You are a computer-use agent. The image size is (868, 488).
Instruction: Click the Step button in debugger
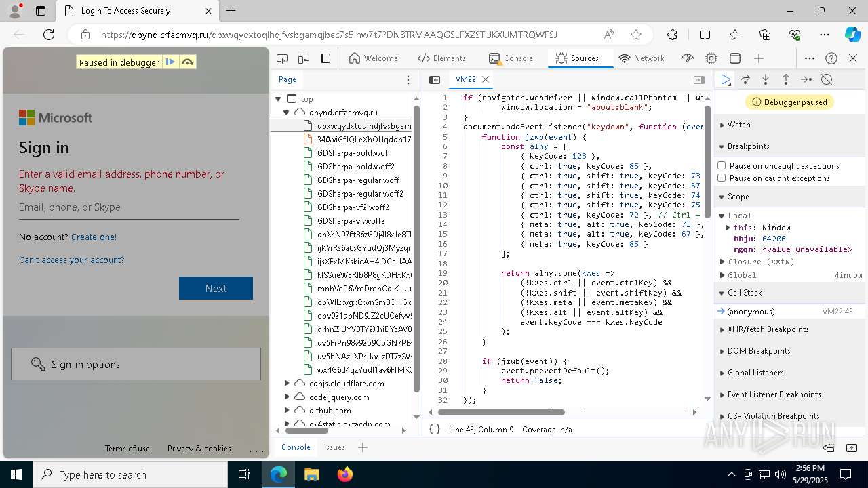tap(806, 79)
